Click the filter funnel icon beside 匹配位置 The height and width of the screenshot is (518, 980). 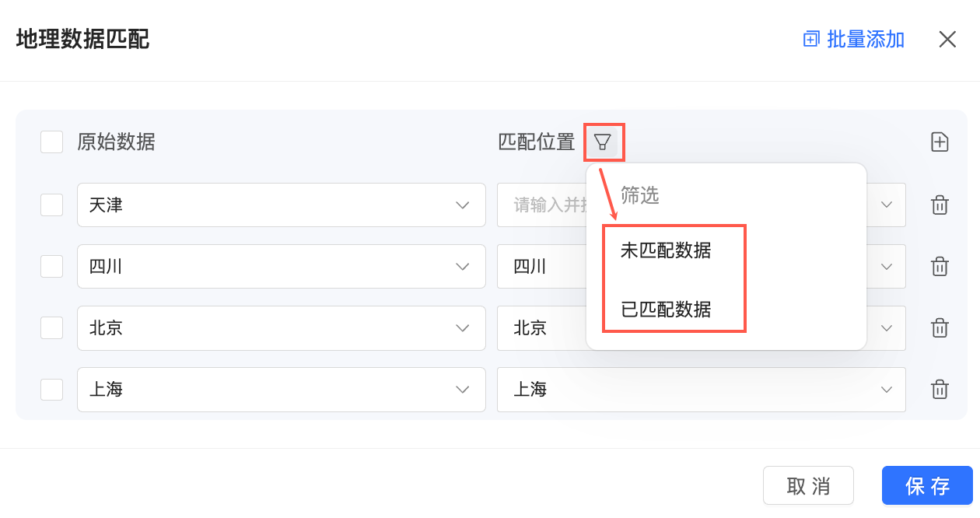(603, 142)
